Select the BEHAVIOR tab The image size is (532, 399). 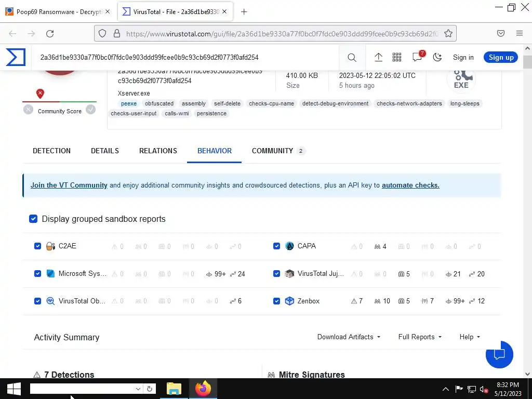coord(215,151)
